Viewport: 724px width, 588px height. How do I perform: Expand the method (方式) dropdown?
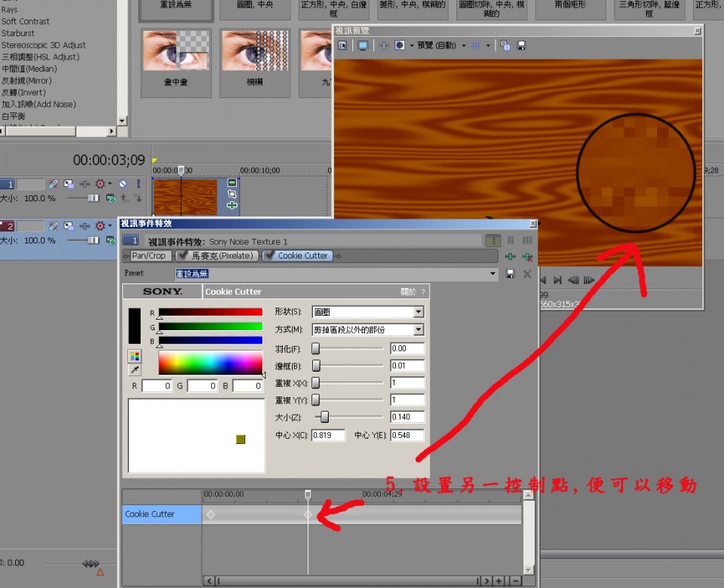tap(419, 330)
